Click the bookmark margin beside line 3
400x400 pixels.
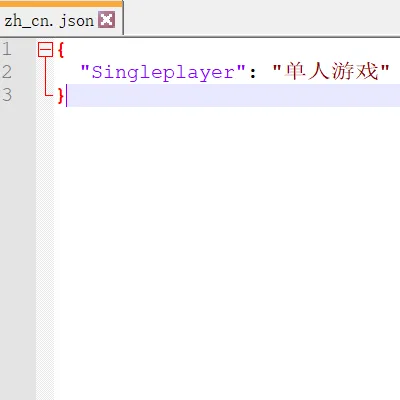coord(28,95)
